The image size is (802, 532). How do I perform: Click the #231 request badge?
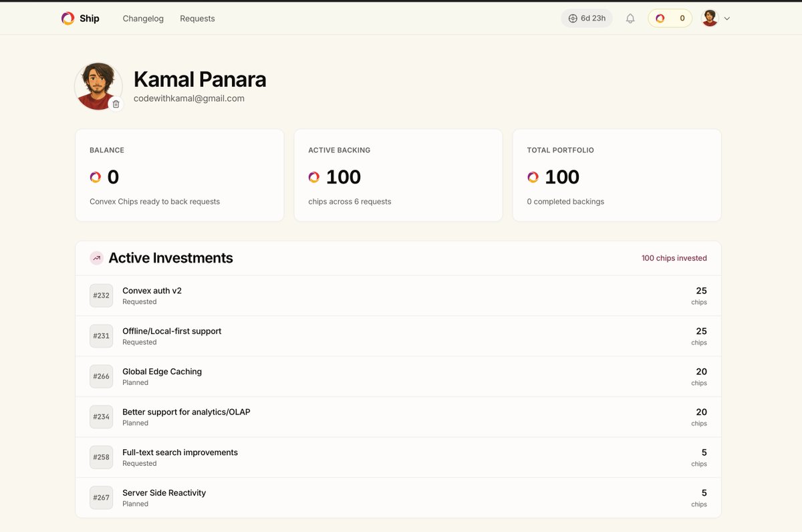click(x=102, y=336)
